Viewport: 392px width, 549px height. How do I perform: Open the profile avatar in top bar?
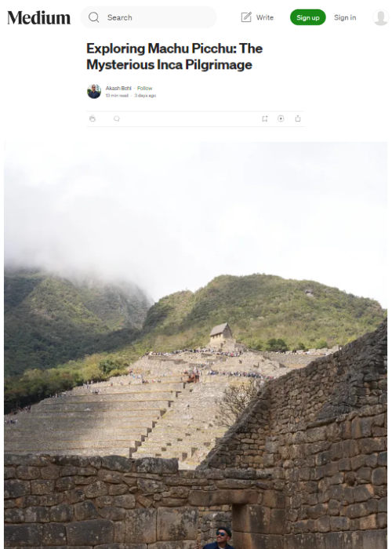(380, 17)
